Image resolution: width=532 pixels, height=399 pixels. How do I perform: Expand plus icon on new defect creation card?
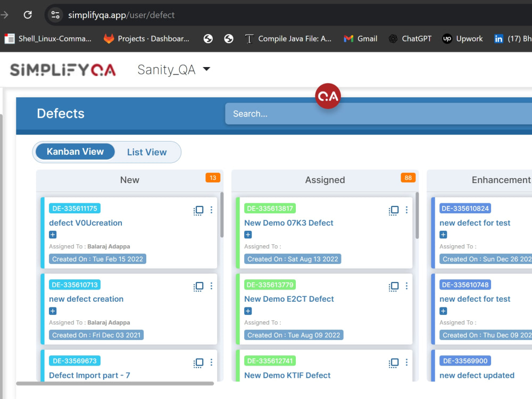point(53,311)
